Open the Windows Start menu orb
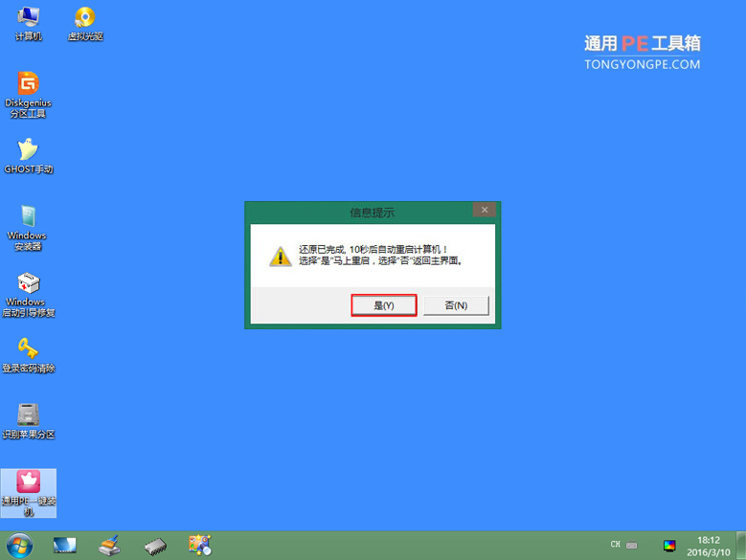 (x=19, y=546)
